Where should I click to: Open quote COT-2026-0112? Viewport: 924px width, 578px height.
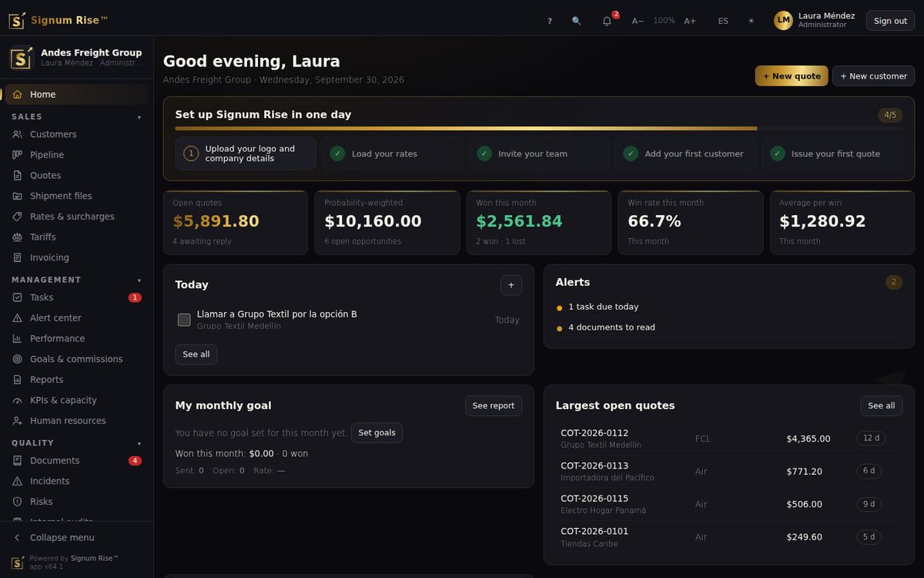(729, 439)
